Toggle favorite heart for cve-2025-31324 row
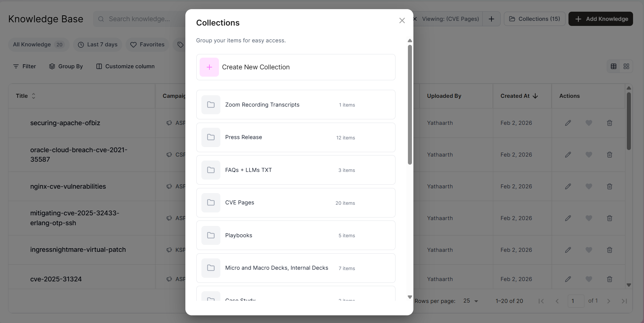Screen dimensions: 644x323 [589, 279]
